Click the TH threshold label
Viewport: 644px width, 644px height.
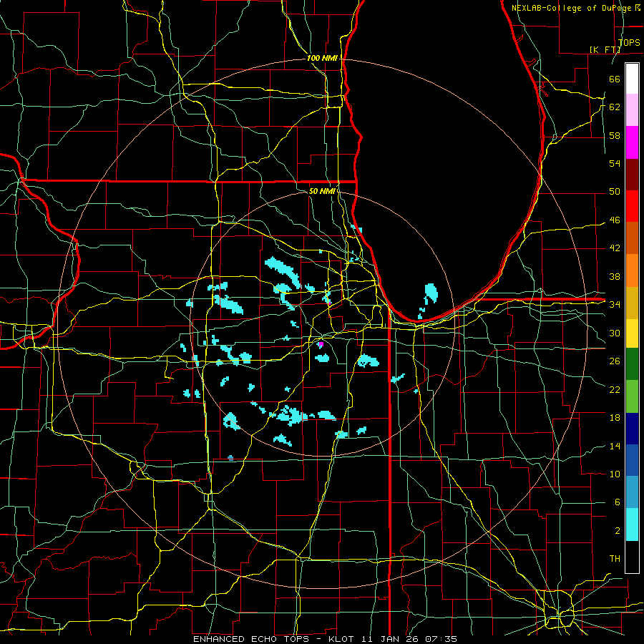click(x=615, y=559)
